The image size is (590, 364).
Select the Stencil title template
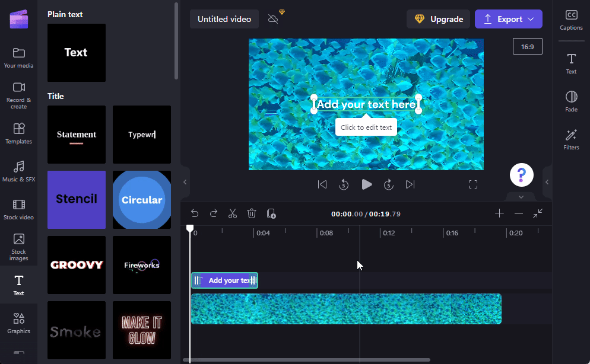point(76,200)
